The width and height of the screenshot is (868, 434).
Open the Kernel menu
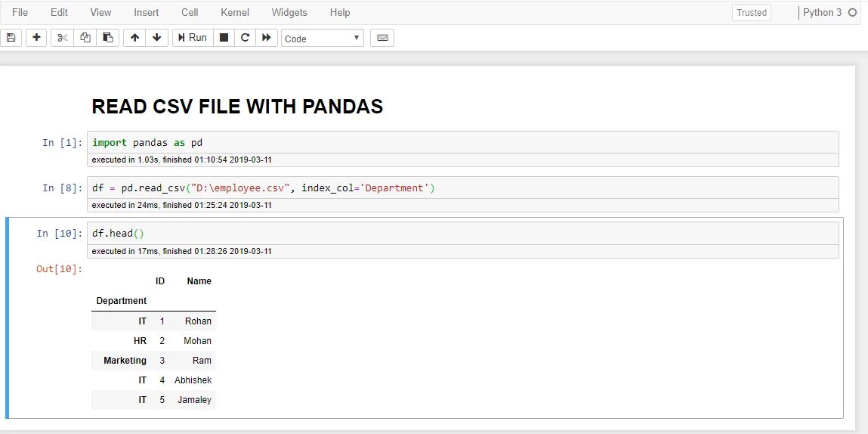tap(234, 12)
